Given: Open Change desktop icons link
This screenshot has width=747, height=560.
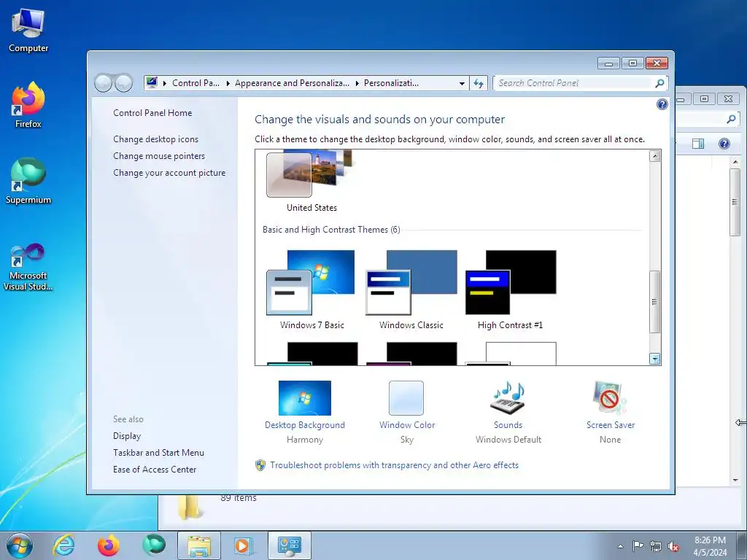Looking at the screenshot, I should [x=156, y=139].
